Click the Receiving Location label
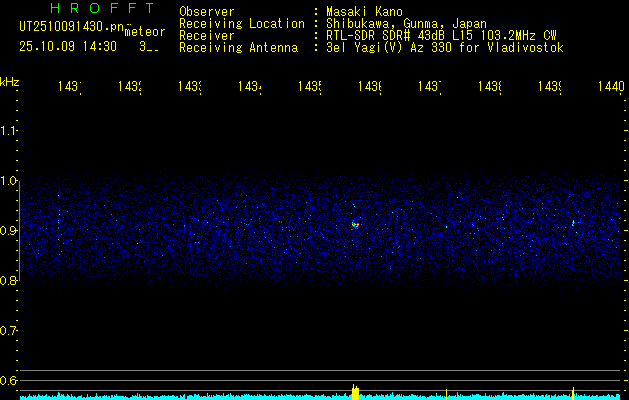This screenshot has height=400, width=629. click(242, 24)
